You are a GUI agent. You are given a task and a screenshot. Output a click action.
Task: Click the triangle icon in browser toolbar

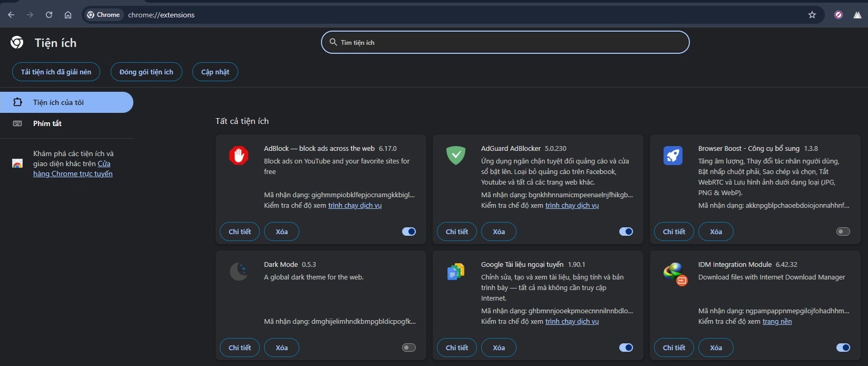857,15
